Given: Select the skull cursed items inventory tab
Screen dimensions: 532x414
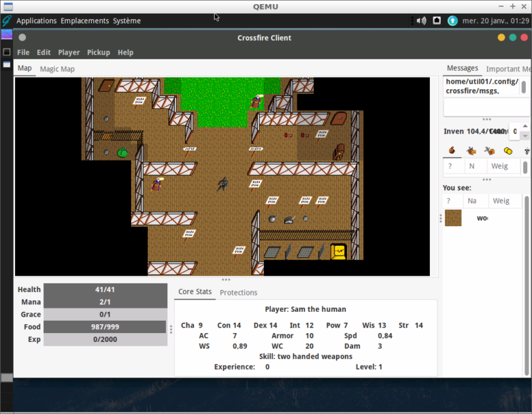Looking at the screenshot, I should coord(527,150).
